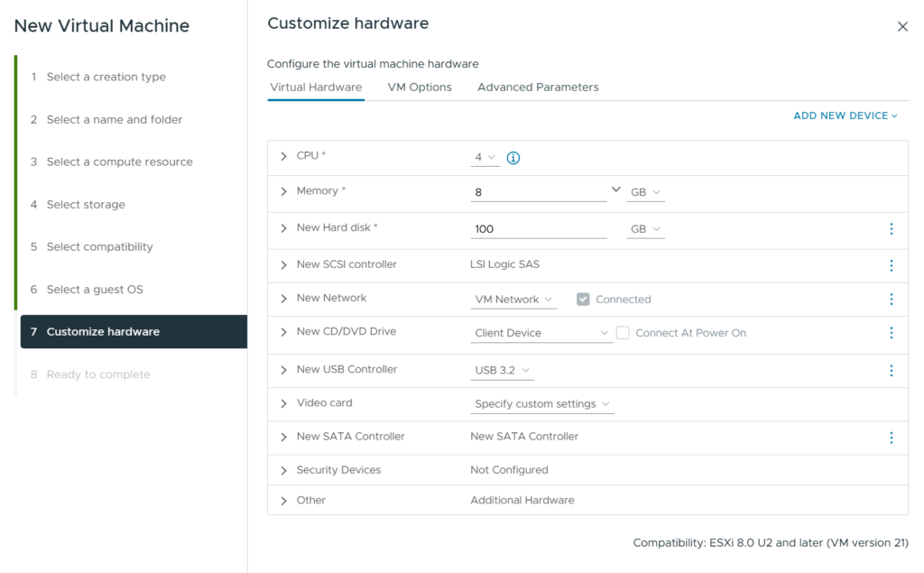Open the VM Network dropdown
924x573 pixels.
(x=513, y=300)
